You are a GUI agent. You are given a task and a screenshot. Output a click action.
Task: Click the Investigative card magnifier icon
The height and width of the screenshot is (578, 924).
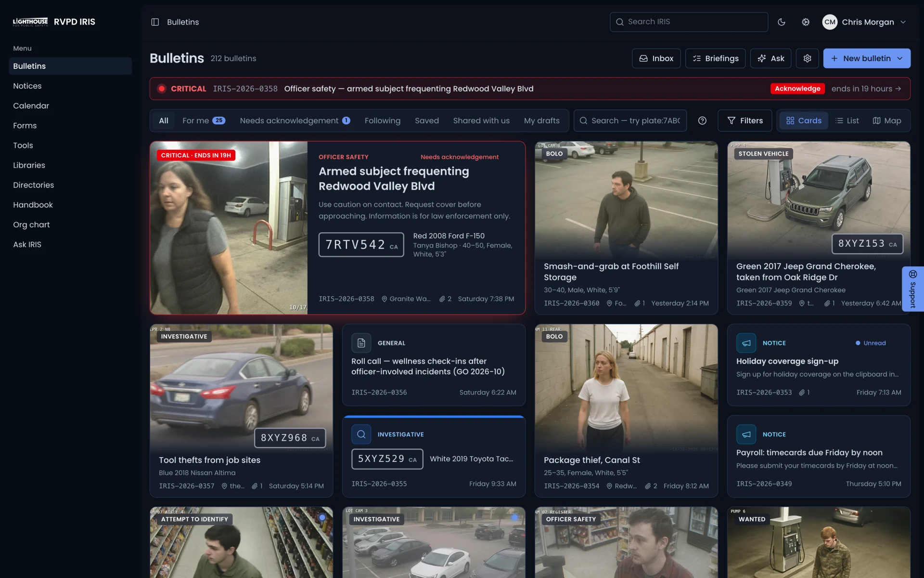(361, 434)
